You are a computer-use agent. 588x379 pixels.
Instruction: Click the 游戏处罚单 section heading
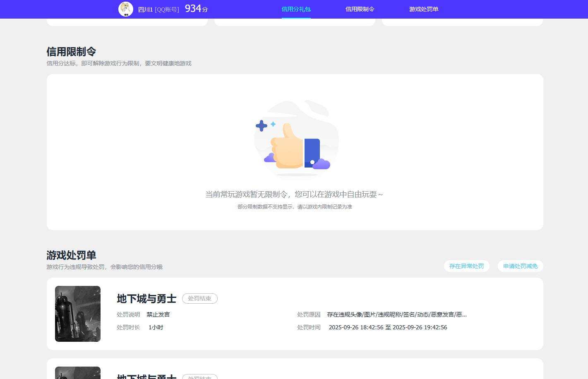pyautogui.click(x=71, y=255)
